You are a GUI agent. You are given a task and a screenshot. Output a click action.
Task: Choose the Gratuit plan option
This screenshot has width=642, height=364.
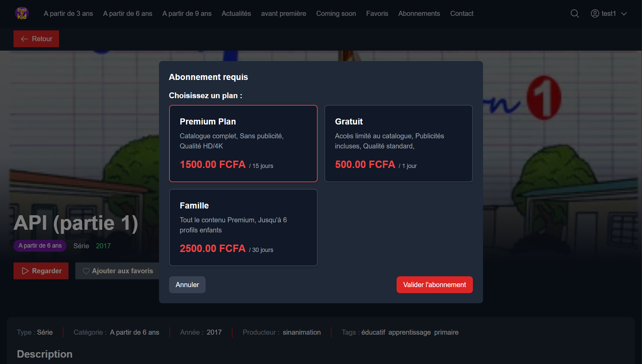coord(398,143)
